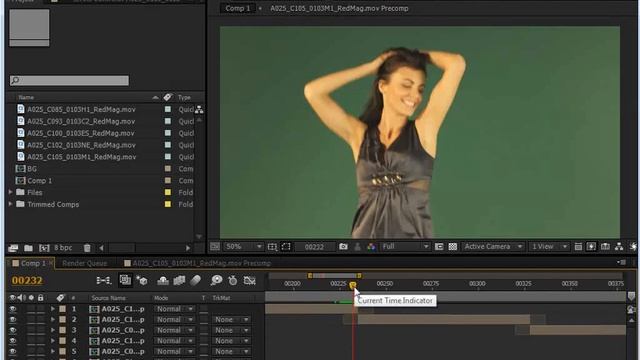Screen dimensions: 640x360
Task: Switch to Comp 1 timeline tab
Action: pyautogui.click(x=31, y=263)
